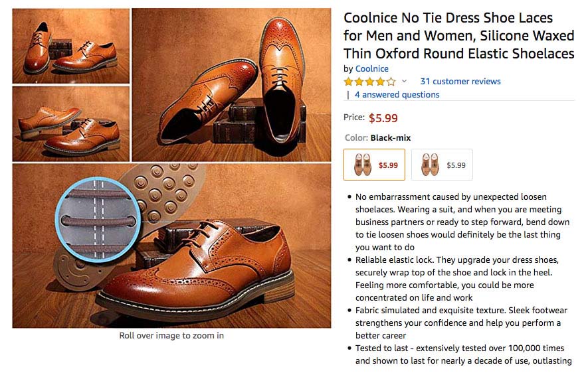Open the 31 customer reviews link
588x375 pixels.
click(460, 81)
